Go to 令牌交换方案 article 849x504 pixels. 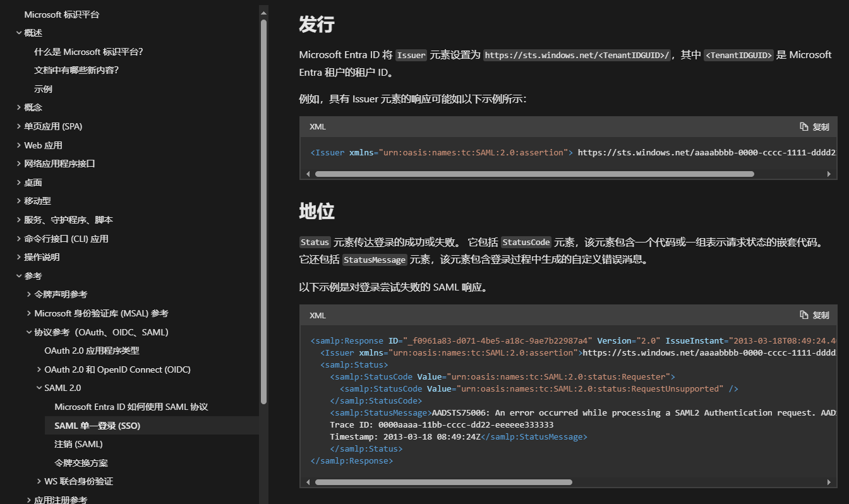click(81, 463)
